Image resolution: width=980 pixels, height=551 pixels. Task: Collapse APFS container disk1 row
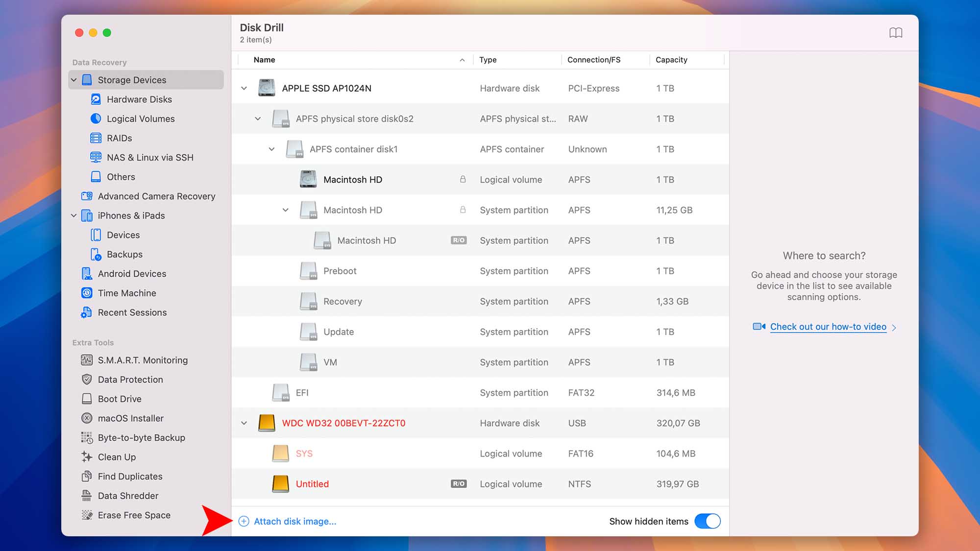click(x=271, y=149)
